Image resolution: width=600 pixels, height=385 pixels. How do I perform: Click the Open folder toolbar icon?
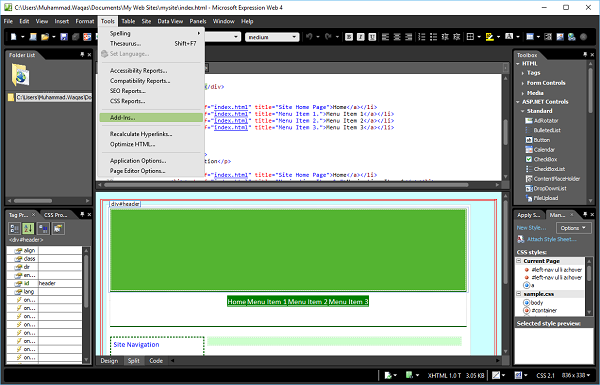coord(45,37)
